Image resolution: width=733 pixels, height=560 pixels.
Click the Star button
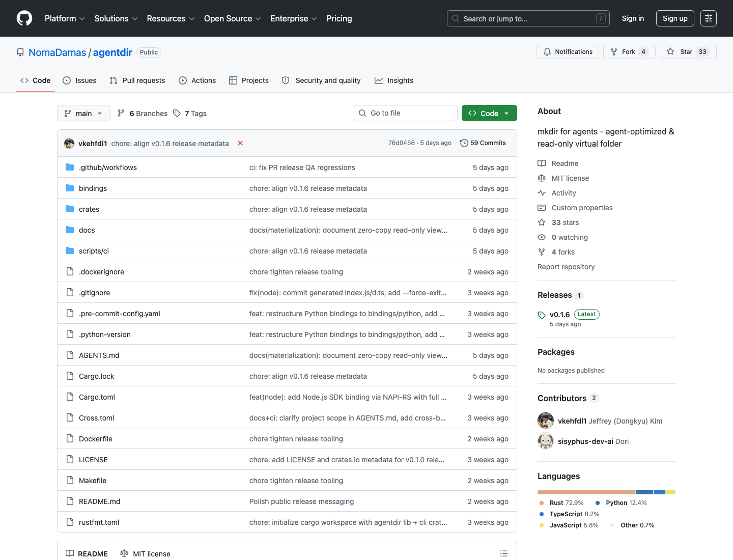[x=688, y=52]
